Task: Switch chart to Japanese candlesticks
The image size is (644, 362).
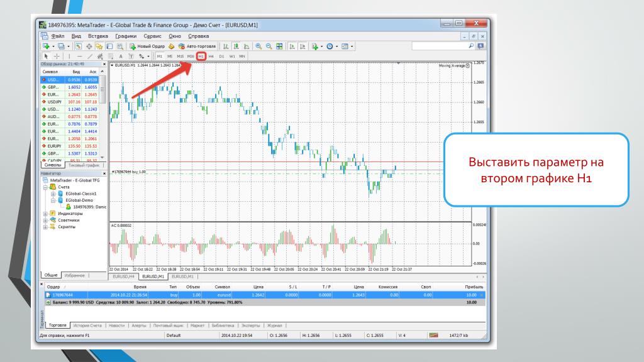Action: (236, 47)
